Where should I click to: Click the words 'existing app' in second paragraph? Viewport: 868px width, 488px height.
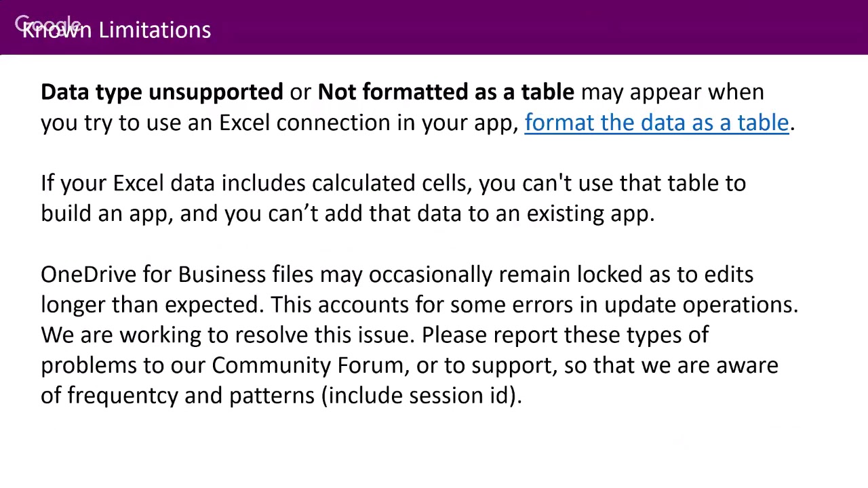click(x=589, y=213)
